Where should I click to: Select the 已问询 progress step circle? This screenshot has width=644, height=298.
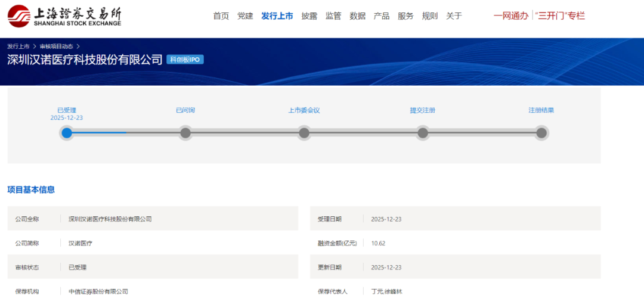(185, 133)
